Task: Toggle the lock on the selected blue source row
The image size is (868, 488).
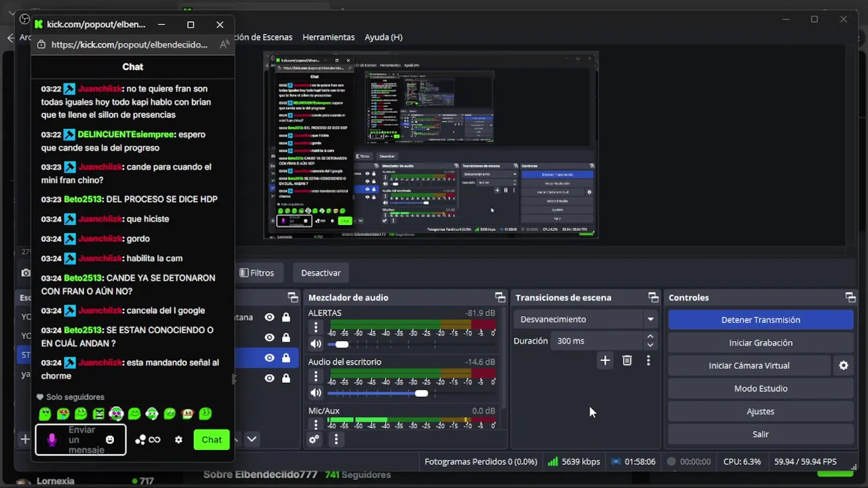Action: tap(286, 358)
